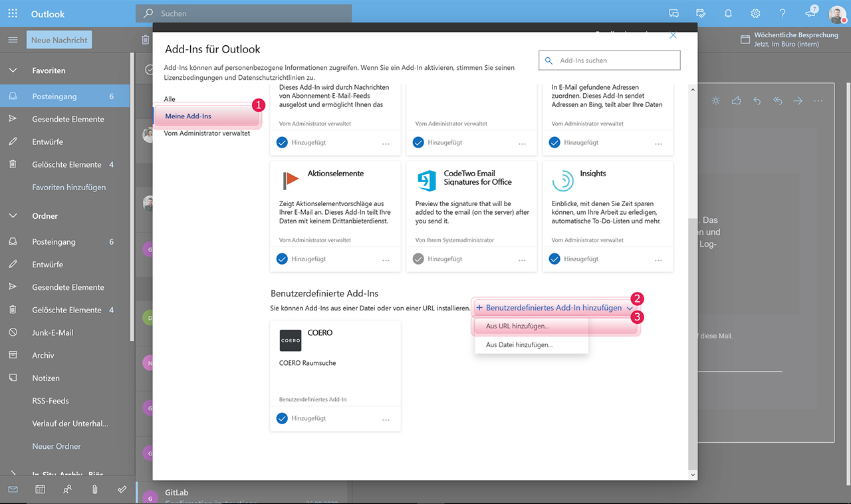Open Gesendete Elemente under Favoriten
This screenshot has width=851, height=504.
(x=65, y=119)
